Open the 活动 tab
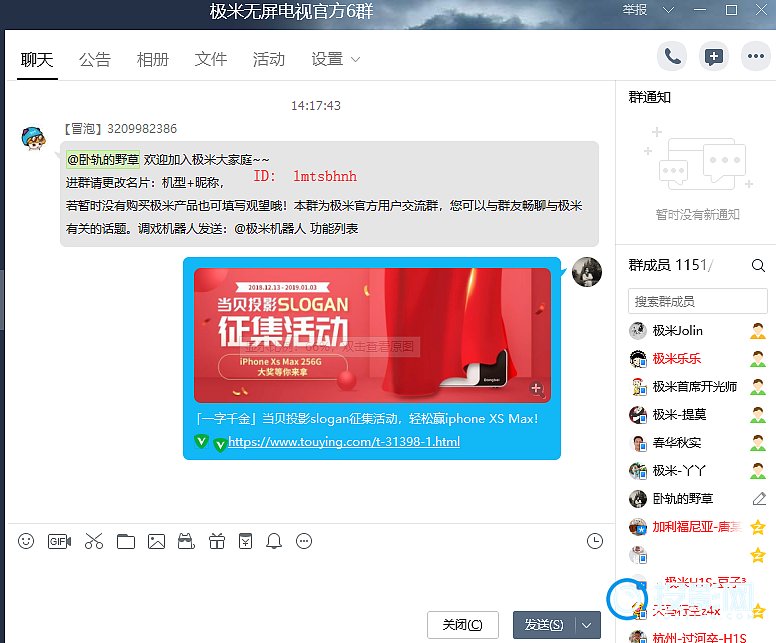 [x=269, y=60]
